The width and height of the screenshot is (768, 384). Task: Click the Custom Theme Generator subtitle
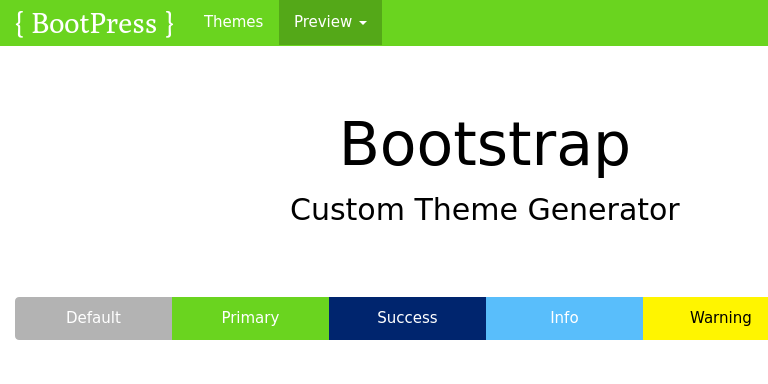tap(485, 210)
